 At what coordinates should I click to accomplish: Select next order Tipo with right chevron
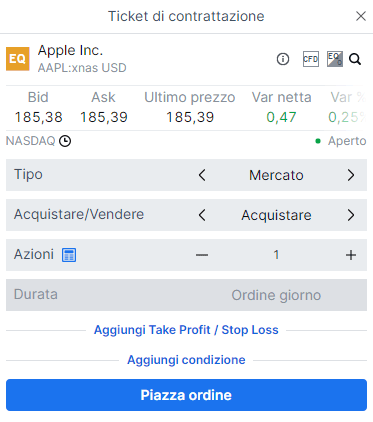351,175
